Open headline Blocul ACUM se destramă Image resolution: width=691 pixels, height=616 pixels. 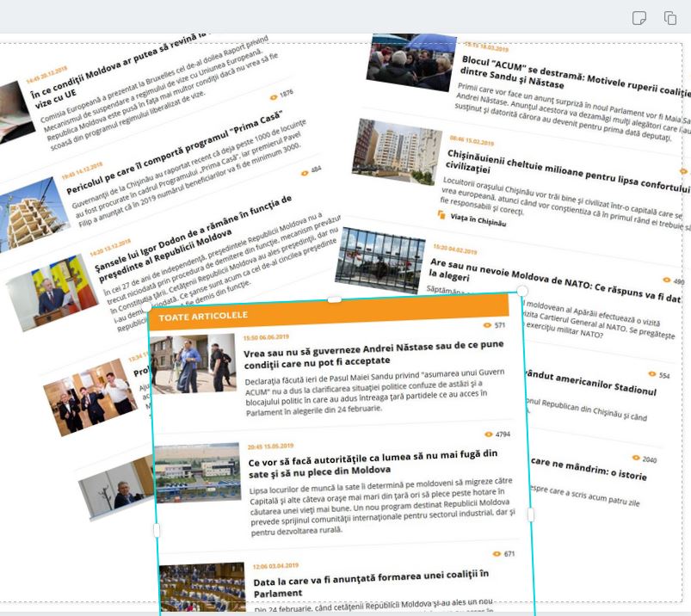(x=574, y=77)
